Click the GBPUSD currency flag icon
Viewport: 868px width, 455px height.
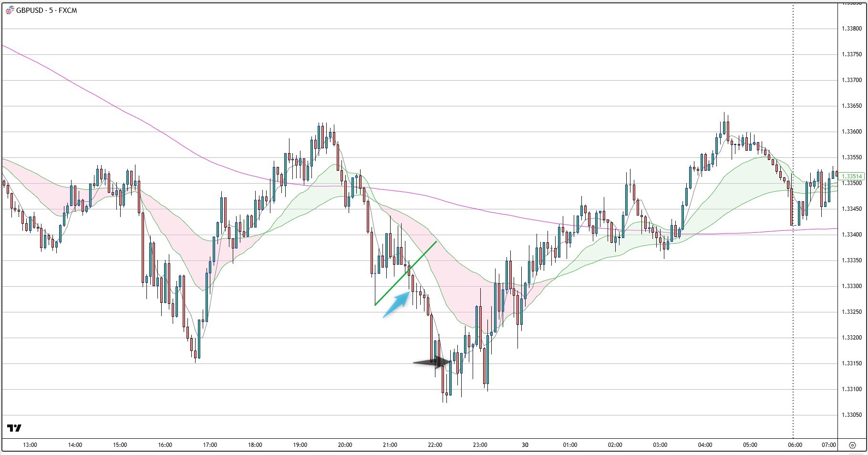tap(10, 10)
